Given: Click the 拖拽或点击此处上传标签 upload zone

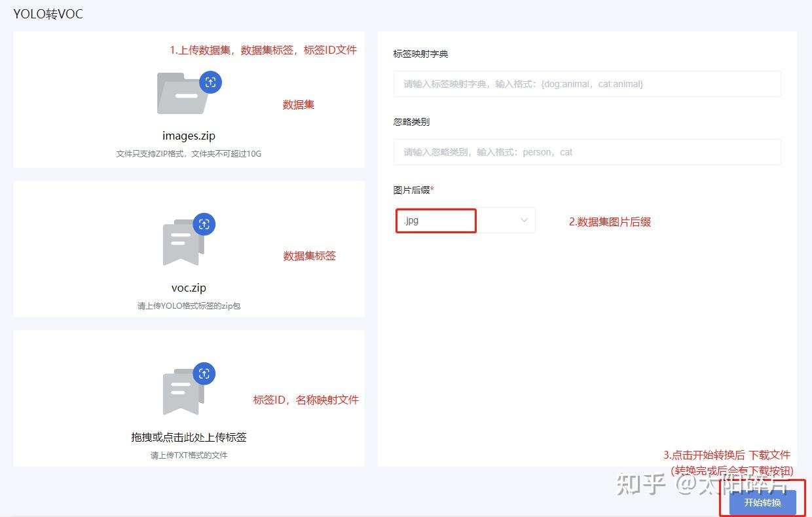Looking at the screenshot, I should 189,437.
